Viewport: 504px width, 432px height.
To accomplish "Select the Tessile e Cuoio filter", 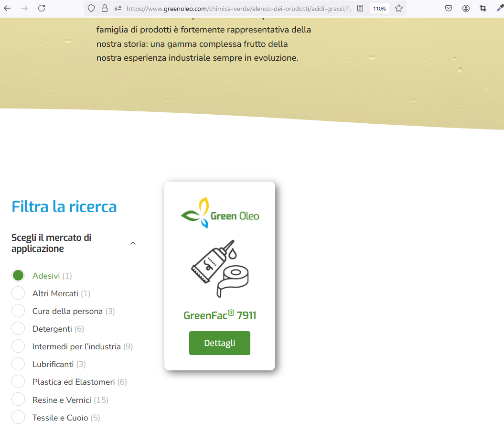I will coord(18,417).
